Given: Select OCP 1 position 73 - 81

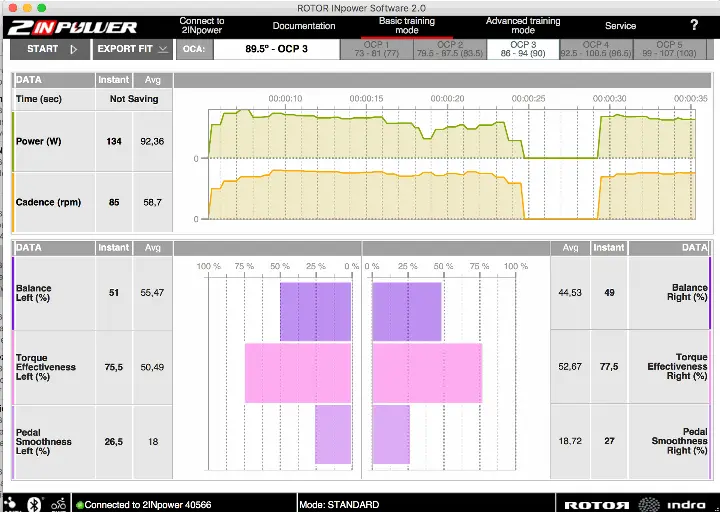Looking at the screenshot, I should point(377,49).
